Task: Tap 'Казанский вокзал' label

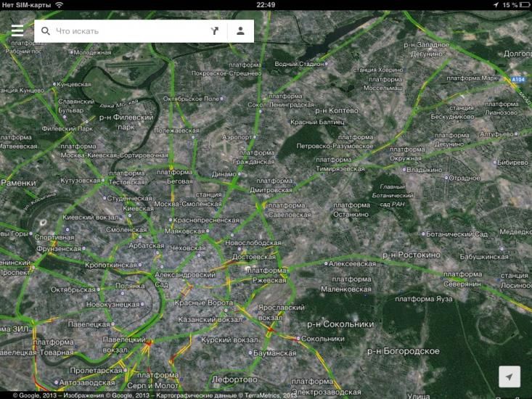Action: (210, 319)
